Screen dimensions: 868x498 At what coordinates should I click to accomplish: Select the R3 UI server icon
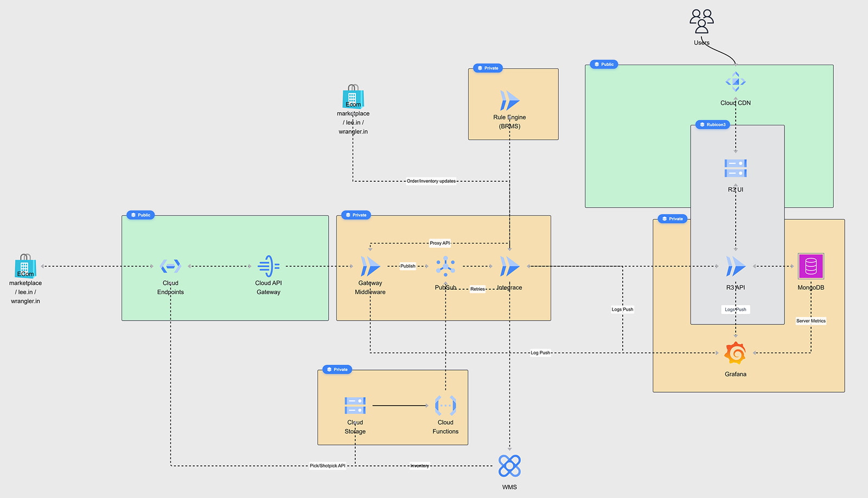(736, 168)
